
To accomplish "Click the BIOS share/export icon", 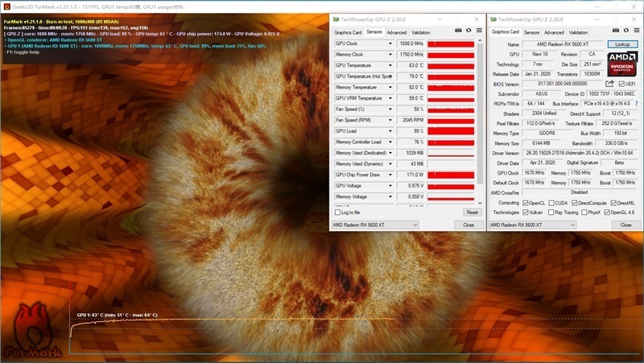I will click(x=609, y=84).
